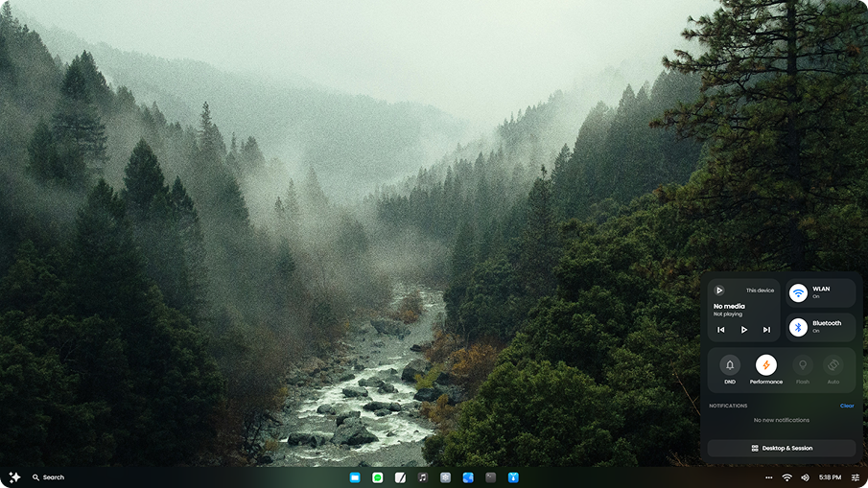
Task: Open the white notes editor dock icon
Action: (x=400, y=477)
